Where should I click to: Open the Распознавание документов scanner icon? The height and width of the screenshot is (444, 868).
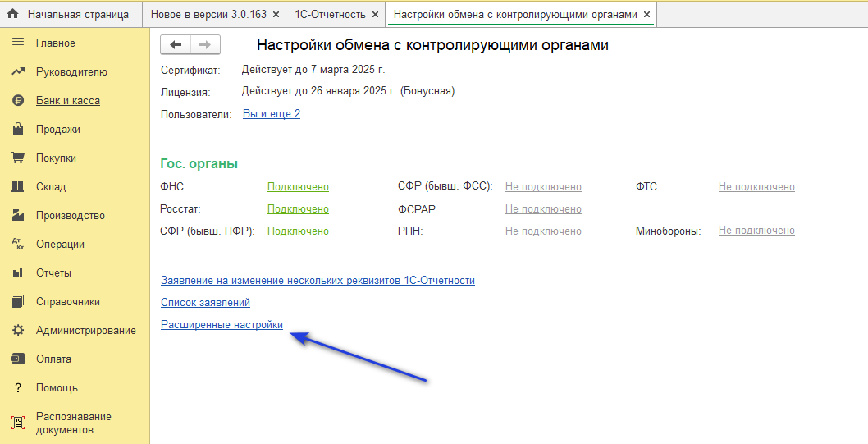coord(17,423)
